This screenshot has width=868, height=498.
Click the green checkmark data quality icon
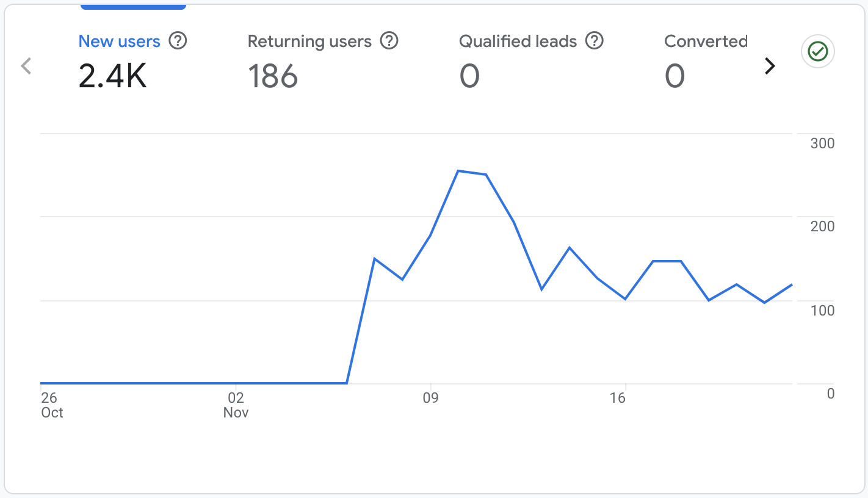coord(817,52)
